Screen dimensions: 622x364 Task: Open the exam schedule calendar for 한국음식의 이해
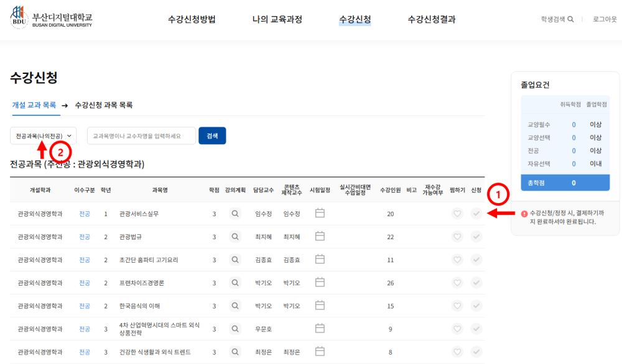pyautogui.click(x=321, y=304)
